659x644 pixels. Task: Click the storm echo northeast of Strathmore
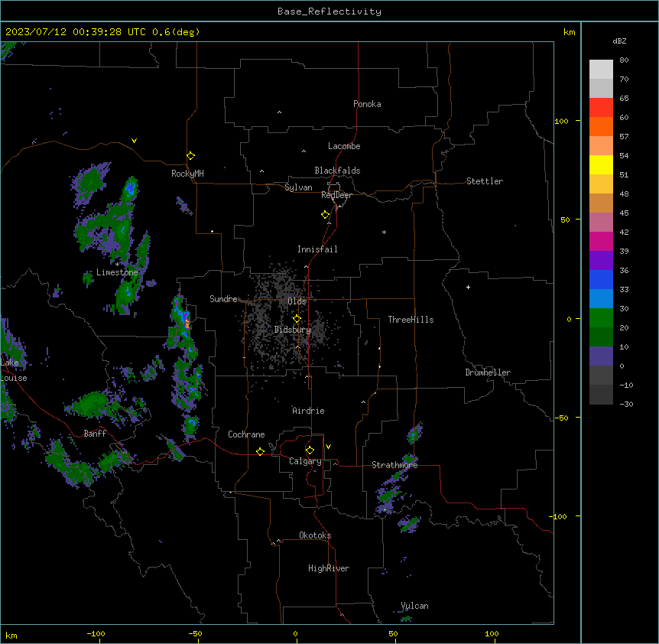point(414,434)
